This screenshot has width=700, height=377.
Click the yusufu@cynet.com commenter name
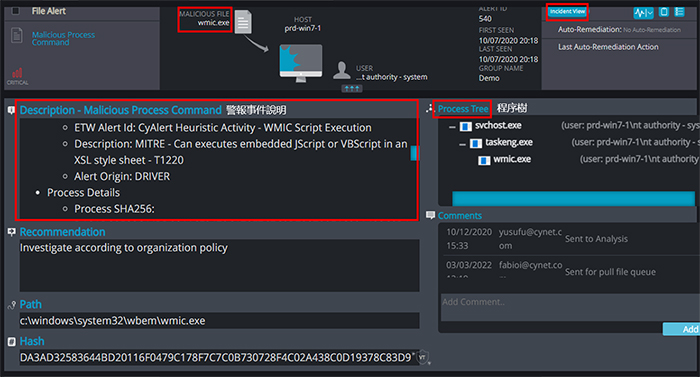click(530, 239)
